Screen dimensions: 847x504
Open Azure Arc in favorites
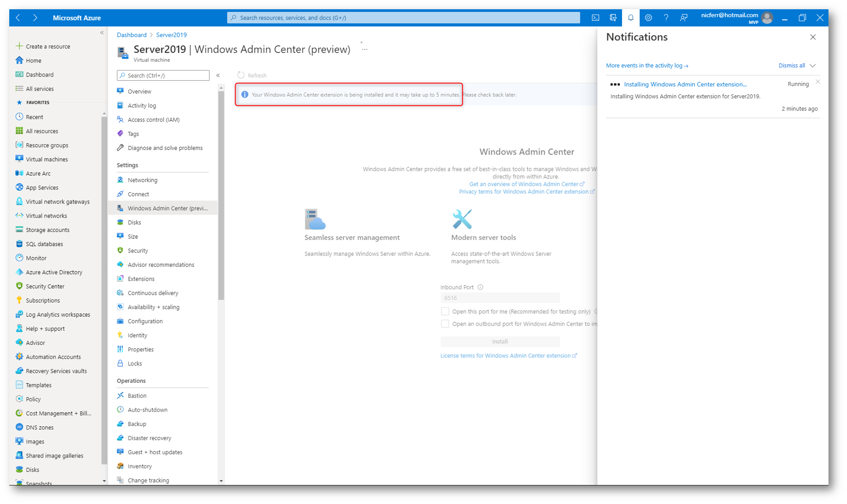click(x=38, y=173)
